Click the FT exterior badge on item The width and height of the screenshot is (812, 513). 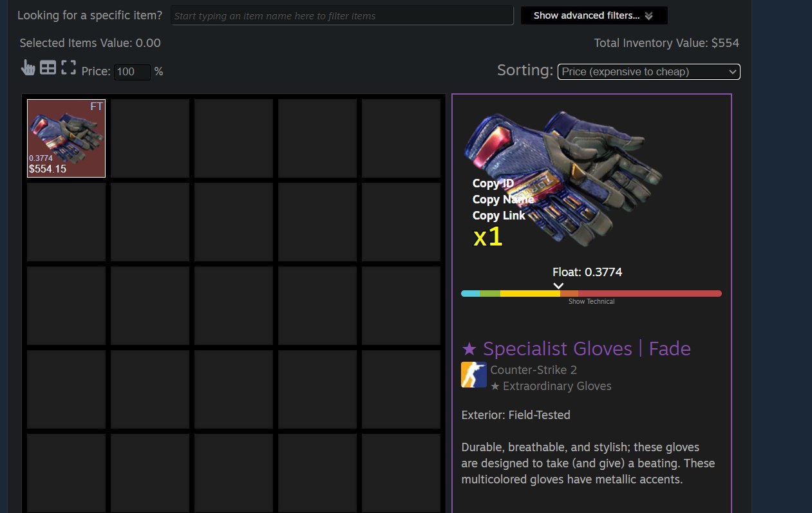(97, 107)
